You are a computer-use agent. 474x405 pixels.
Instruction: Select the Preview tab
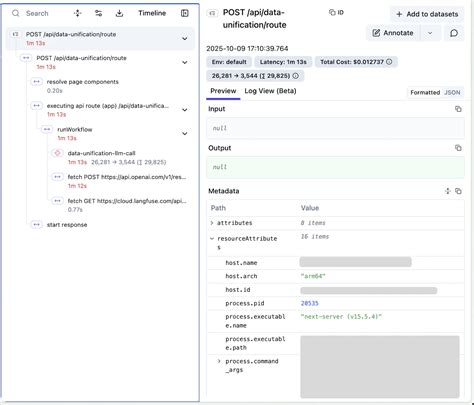[223, 91]
